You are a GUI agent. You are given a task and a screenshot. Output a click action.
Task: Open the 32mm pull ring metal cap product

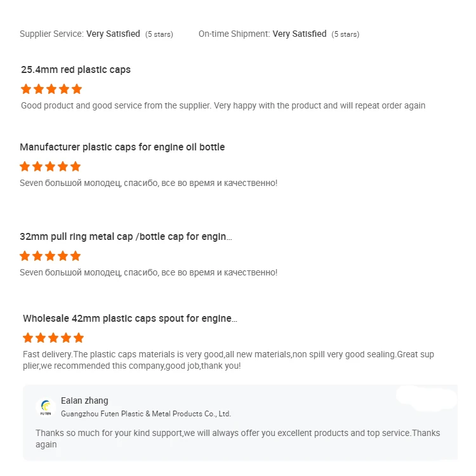(126, 237)
